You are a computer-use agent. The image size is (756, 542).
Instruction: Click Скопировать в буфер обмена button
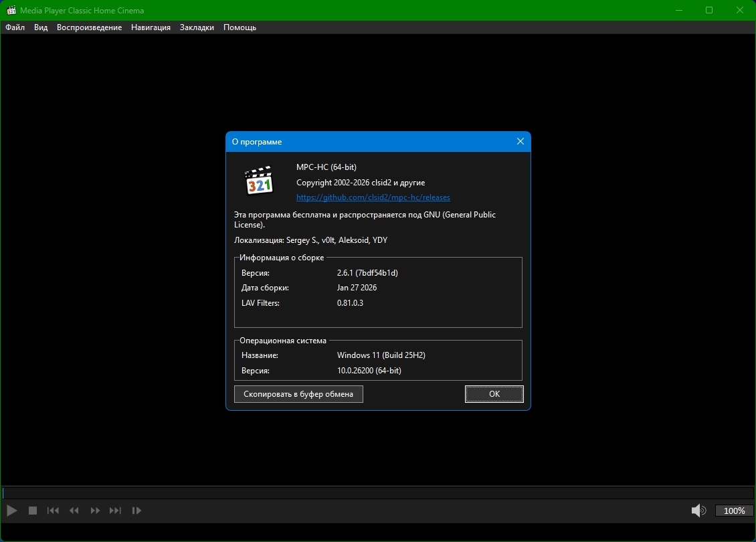(x=298, y=394)
